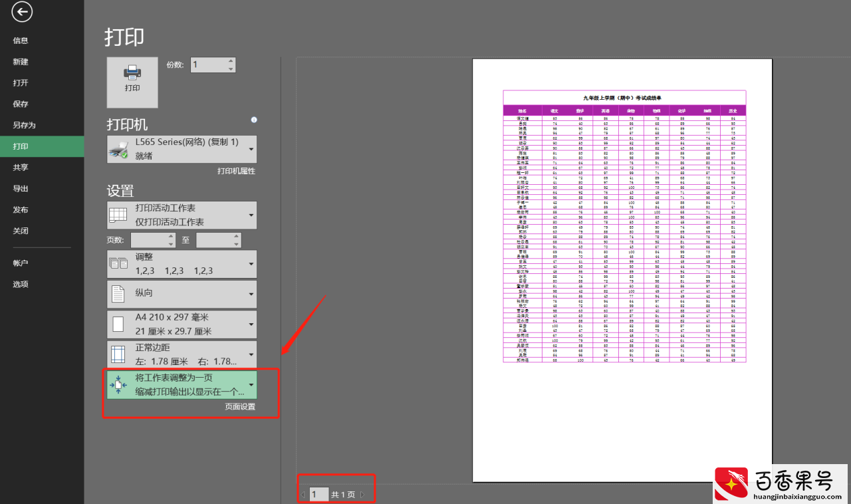The height and width of the screenshot is (504, 851).
Task: Open the Print Active Sheets dropdown (打印活动工作表)
Action: 182,215
